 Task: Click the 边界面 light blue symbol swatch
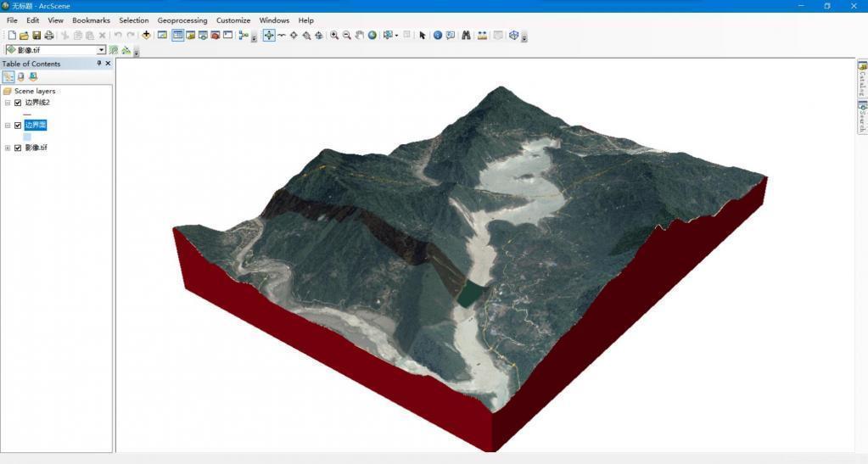pos(27,137)
